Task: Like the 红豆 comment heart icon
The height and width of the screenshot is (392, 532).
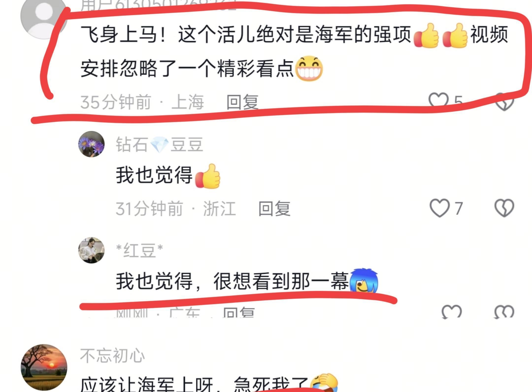Action: pos(451,312)
